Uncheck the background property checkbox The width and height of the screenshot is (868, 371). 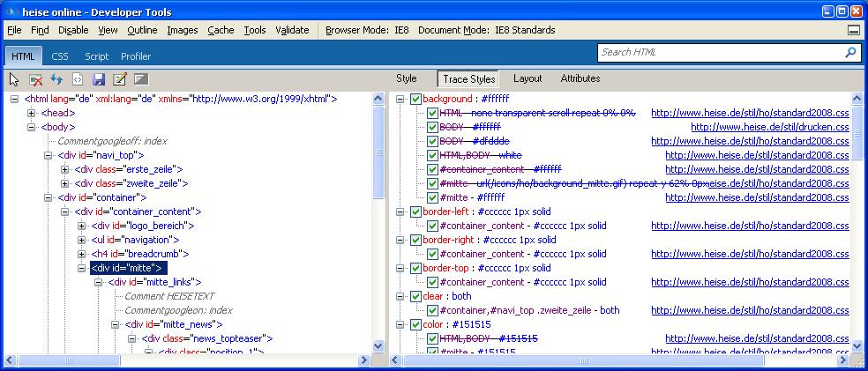pyautogui.click(x=416, y=100)
